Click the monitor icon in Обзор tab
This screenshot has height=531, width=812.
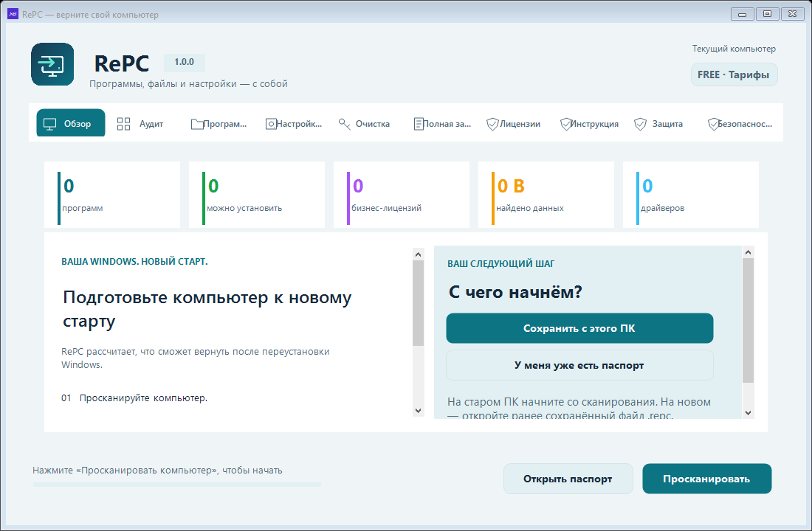[x=49, y=124]
